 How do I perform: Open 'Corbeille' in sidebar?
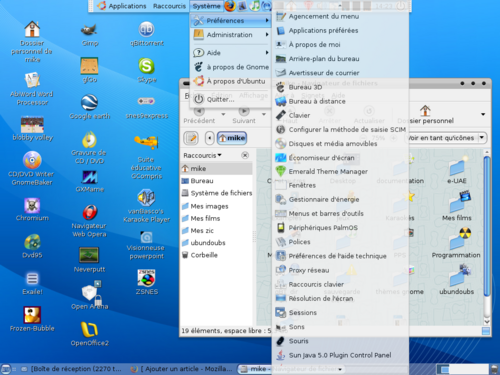pos(217,255)
